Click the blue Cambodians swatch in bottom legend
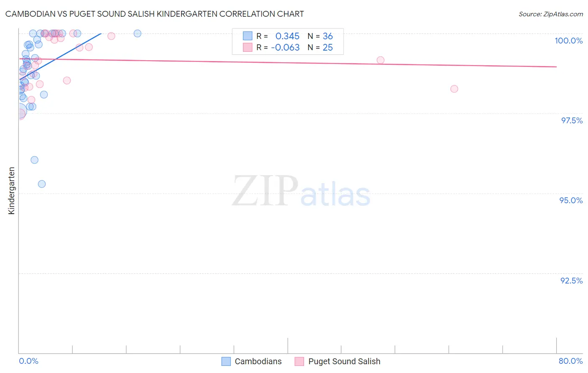The image size is (588, 373). (x=226, y=361)
